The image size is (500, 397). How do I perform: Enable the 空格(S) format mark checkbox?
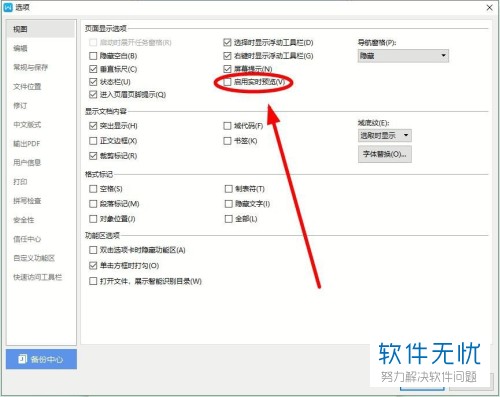tap(93, 189)
